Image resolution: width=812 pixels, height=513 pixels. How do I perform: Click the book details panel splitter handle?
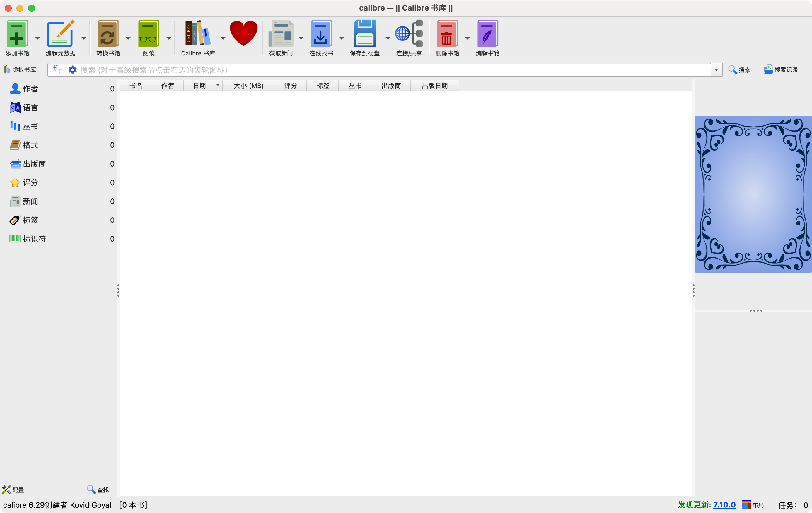coord(693,290)
